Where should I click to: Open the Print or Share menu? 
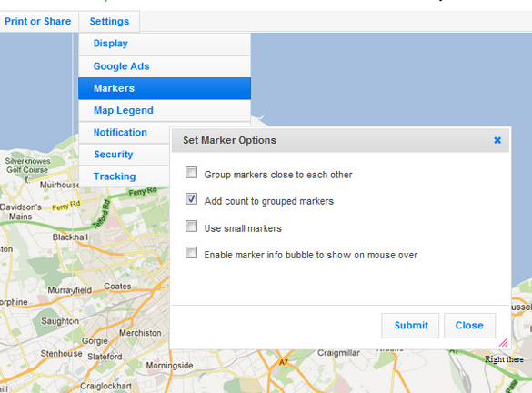(38, 22)
